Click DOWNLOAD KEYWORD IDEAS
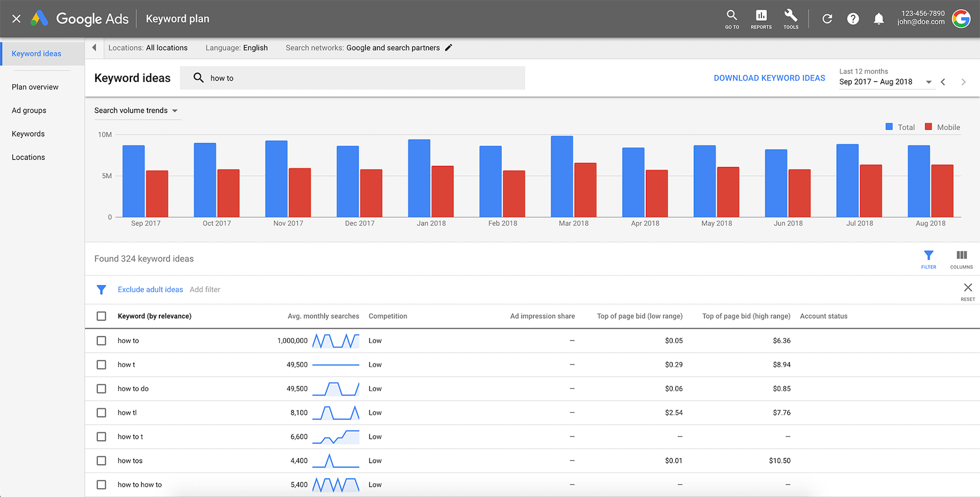980x497 pixels. [769, 78]
